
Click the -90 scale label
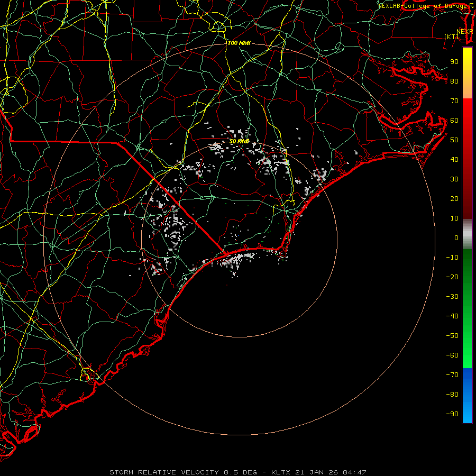[x=452, y=414]
